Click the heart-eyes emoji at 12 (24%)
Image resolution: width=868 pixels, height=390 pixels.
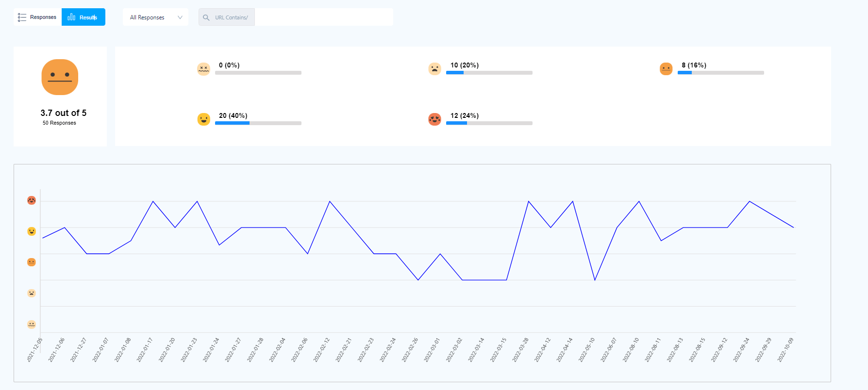pyautogui.click(x=434, y=119)
